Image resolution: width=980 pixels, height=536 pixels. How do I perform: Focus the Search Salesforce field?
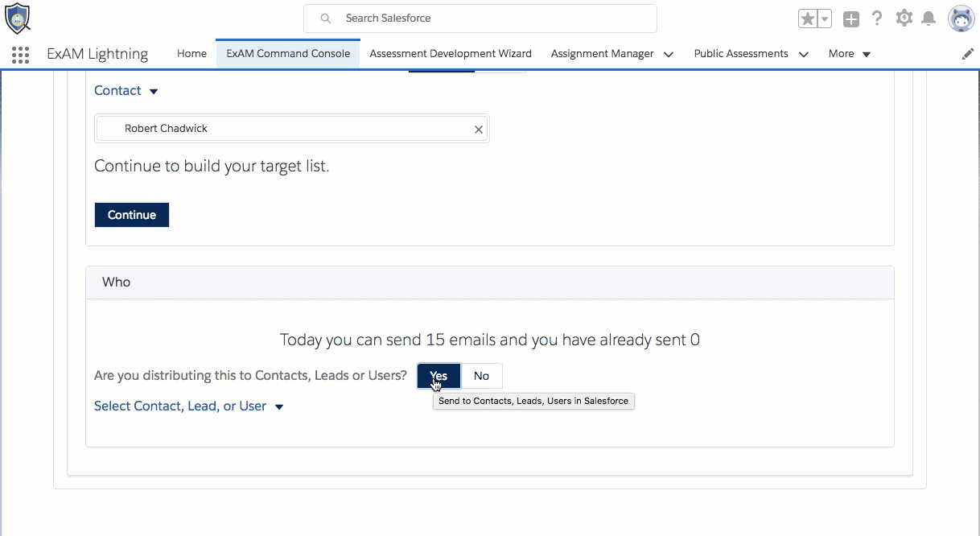coord(480,18)
